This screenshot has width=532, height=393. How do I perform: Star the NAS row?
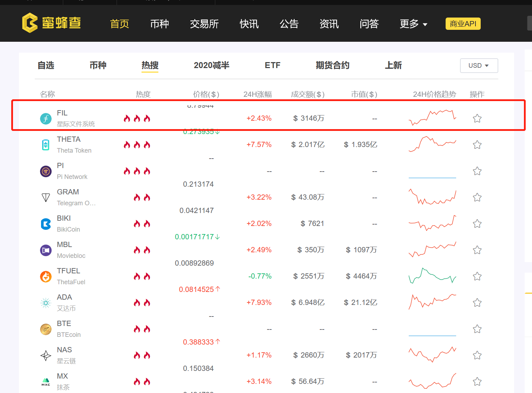pos(477,355)
